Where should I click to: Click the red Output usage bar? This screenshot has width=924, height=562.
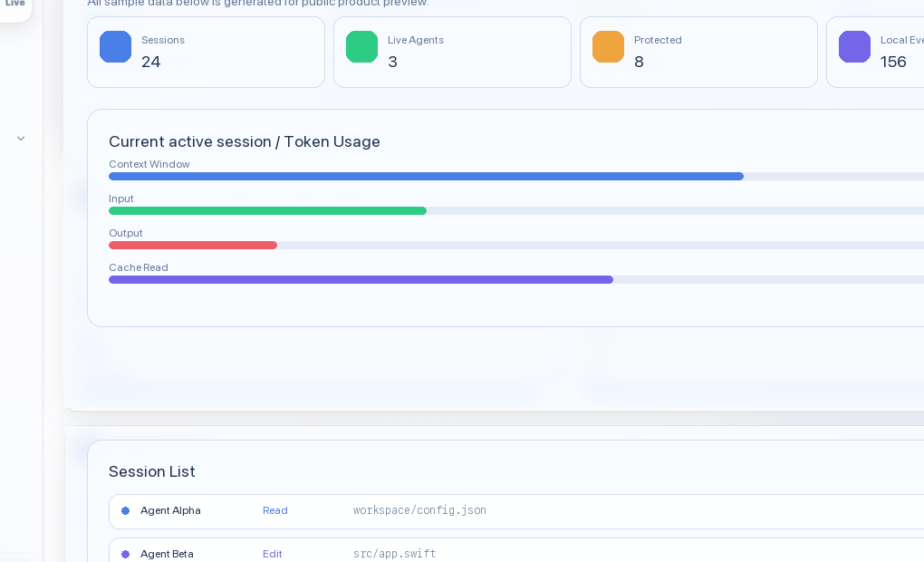[193, 246]
